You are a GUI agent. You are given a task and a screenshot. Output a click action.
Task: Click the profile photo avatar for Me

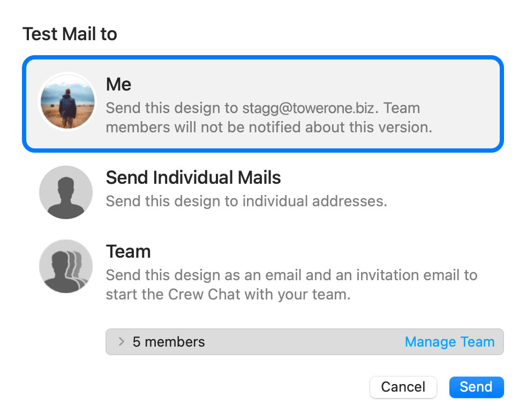click(x=67, y=101)
